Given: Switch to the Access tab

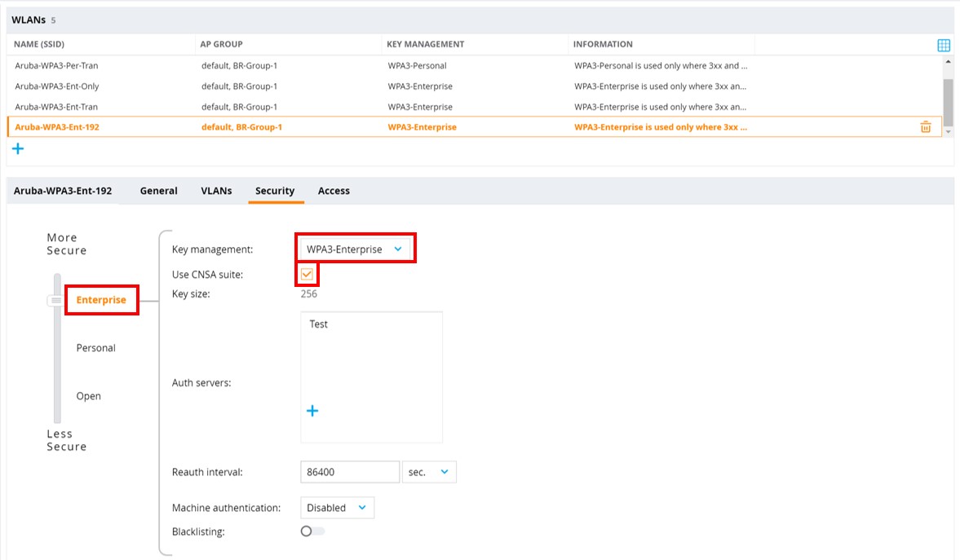Looking at the screenshot, I should pos(334,191).
